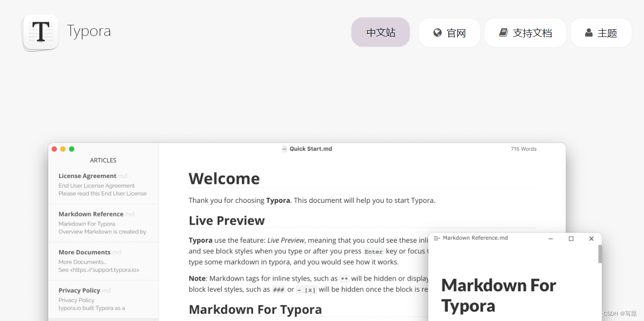
Task: Open the 中文站 tab
Action: coord(381,33)
